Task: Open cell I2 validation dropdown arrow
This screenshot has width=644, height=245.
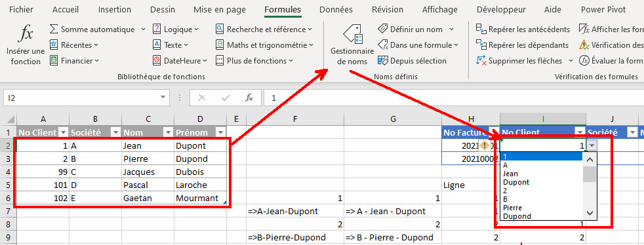Action: click(x=592, y=145)
